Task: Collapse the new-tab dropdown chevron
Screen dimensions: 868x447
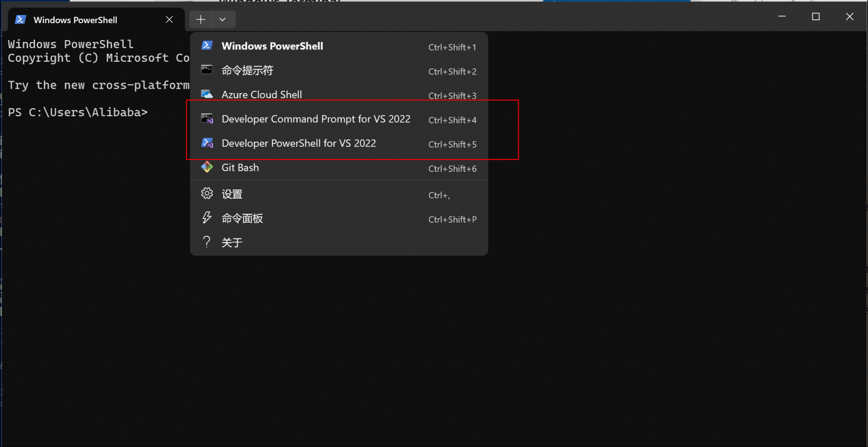Action: (x=223, y=19)
